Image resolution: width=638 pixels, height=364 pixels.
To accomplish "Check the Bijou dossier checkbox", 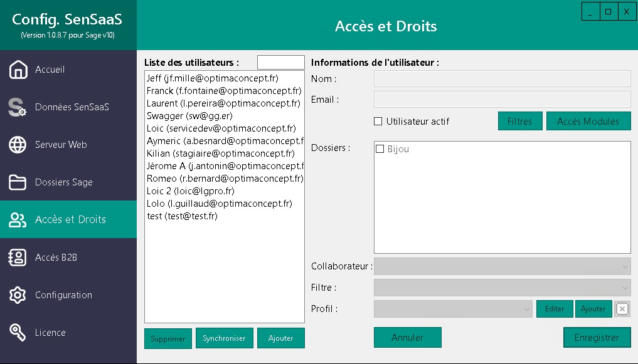I will [x=380, y=148].
